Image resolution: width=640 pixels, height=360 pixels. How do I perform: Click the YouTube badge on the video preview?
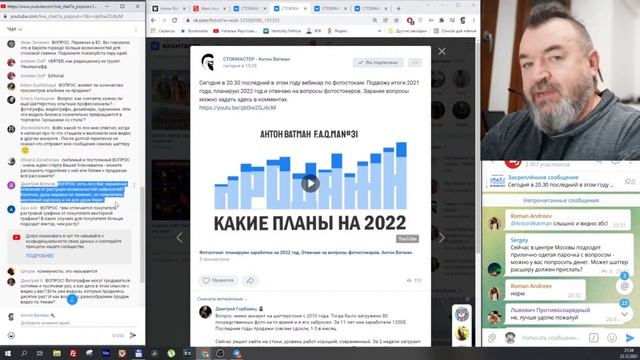pyautogui.click(x=407, y=239)
